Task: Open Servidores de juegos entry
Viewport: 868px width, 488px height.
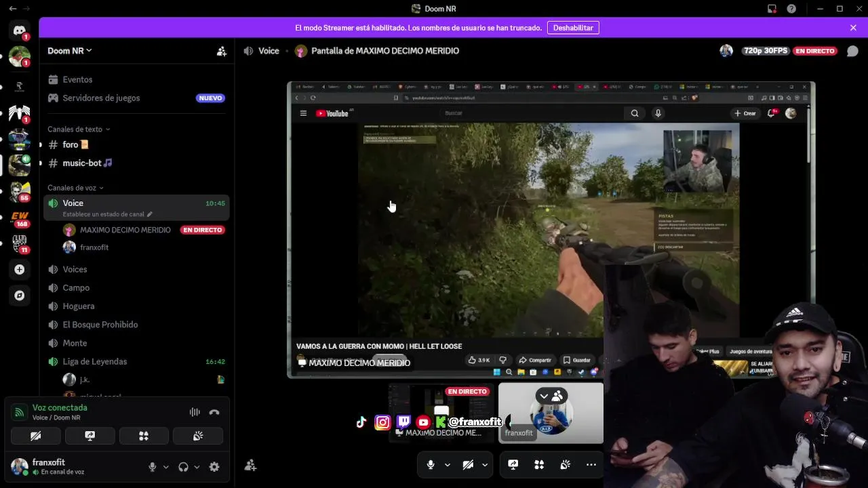Action: pos(136,98)
